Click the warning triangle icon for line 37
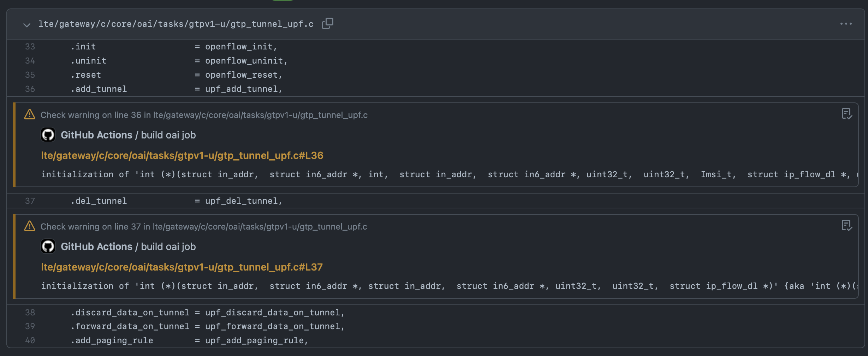 30,226
